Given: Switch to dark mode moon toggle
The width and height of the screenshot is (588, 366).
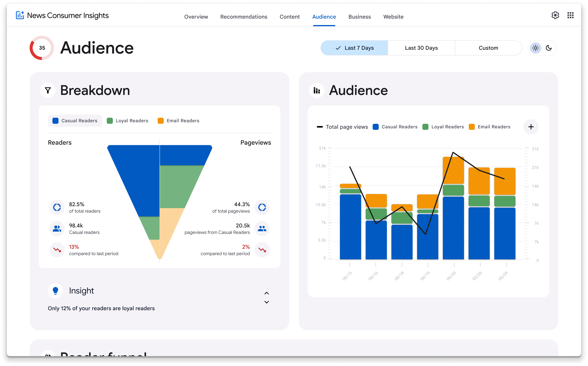Looking at the screenshot, I should point(548,48).
